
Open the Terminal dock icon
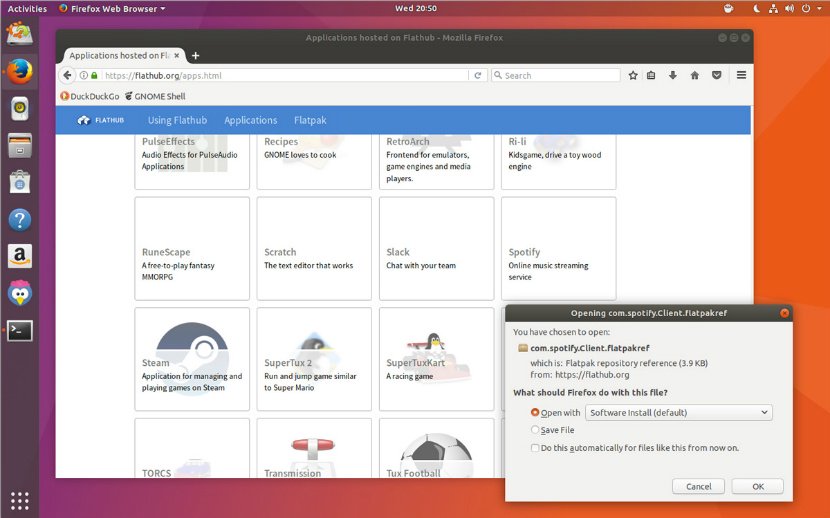click(20, 331)
